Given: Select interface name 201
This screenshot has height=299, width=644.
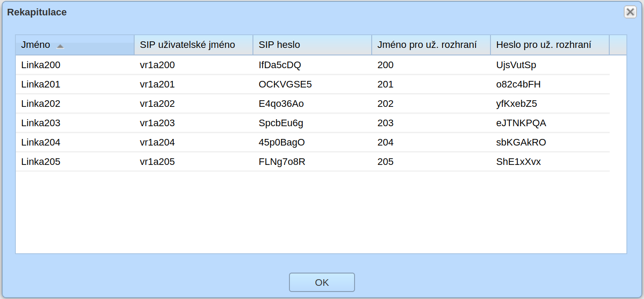Looking at the screenshot, I should pos(386,84).
